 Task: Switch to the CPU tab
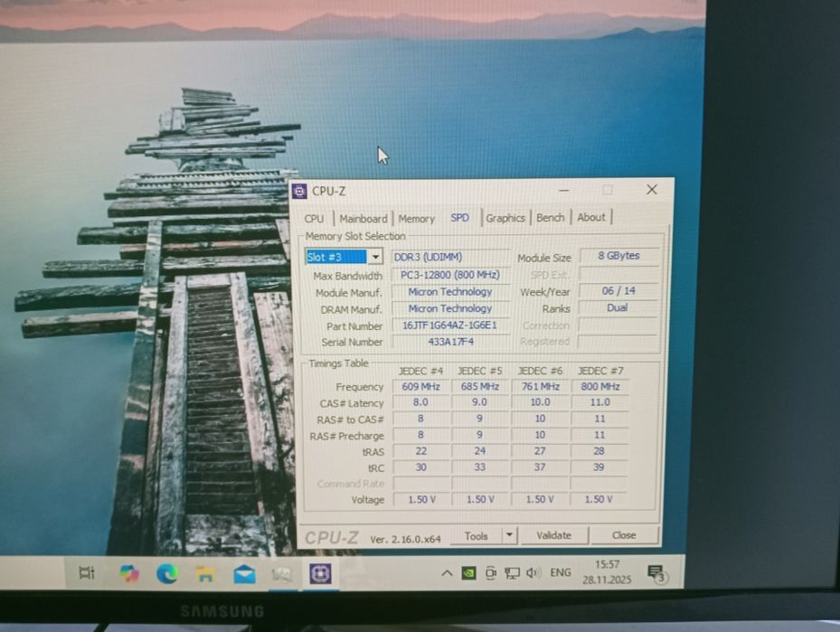(314, 219)
